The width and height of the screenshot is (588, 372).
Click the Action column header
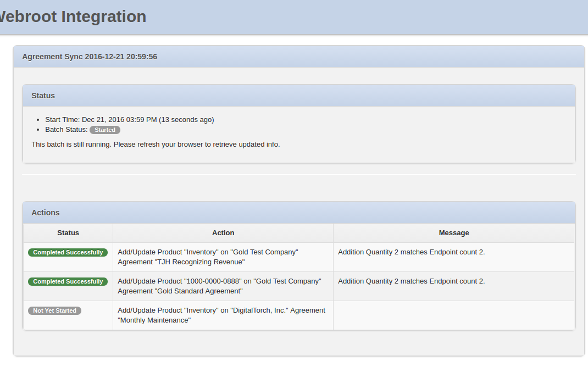pos(223,233)
